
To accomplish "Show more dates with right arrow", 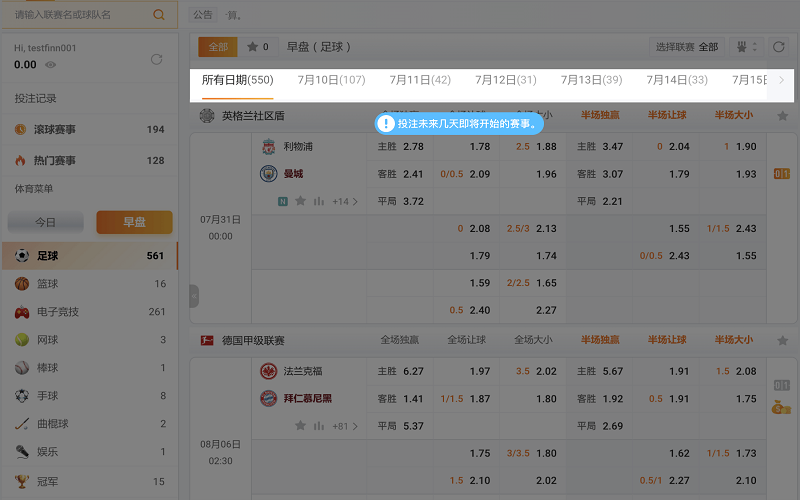I will coord(781,80).
